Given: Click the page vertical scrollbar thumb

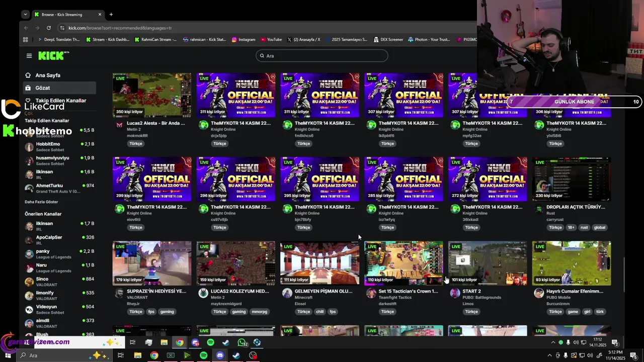Looking at the screenshot, I should [x=624, y=275].
